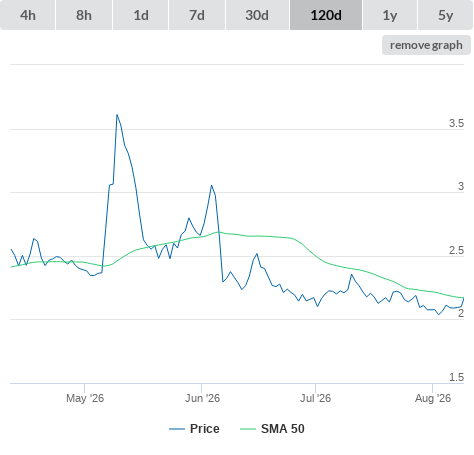This screenshot has height=455, width=474.
Task: Click the May '26 axis label
Action: click(x=85, y=398)
